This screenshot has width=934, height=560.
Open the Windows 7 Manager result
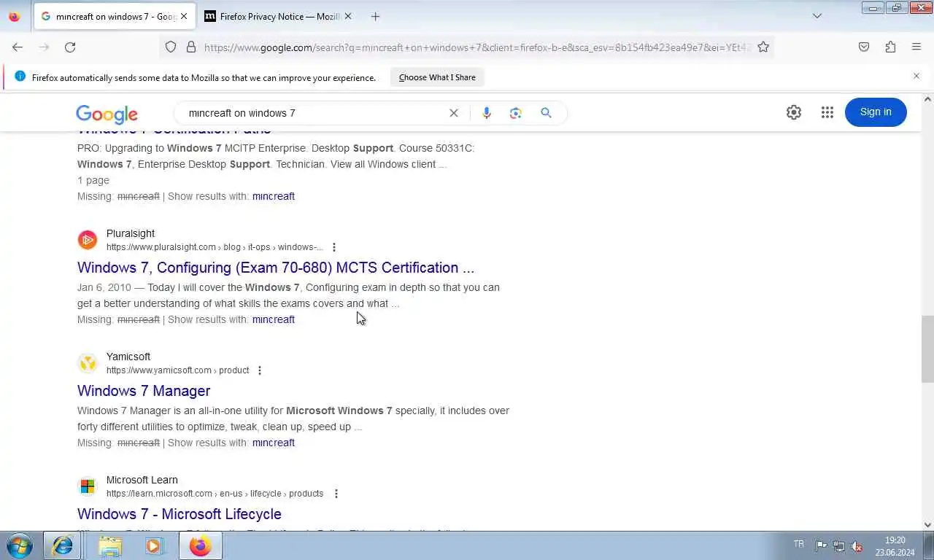[x=144, y=391]
